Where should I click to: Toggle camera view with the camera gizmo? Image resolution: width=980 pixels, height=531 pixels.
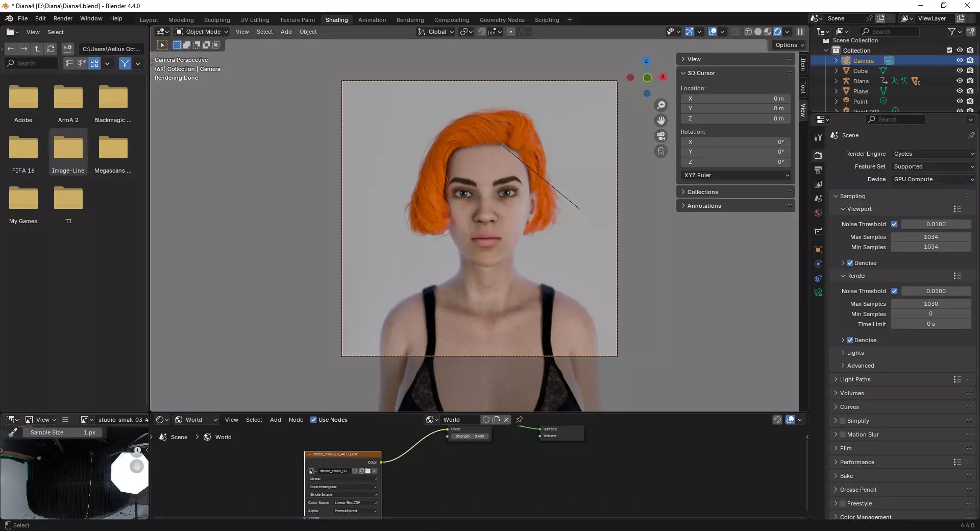pos(661,136)
